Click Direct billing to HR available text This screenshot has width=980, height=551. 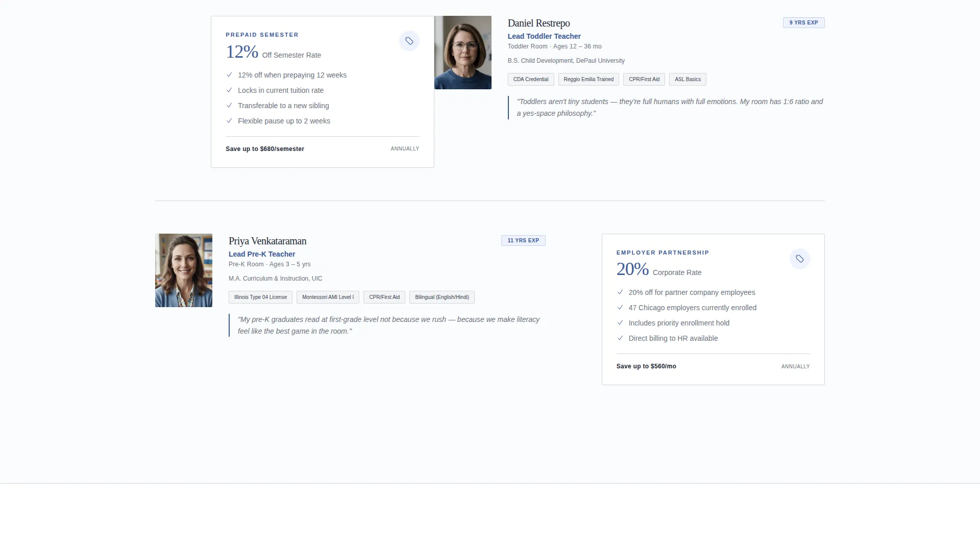pyautogui.click(x=673, y=338)
